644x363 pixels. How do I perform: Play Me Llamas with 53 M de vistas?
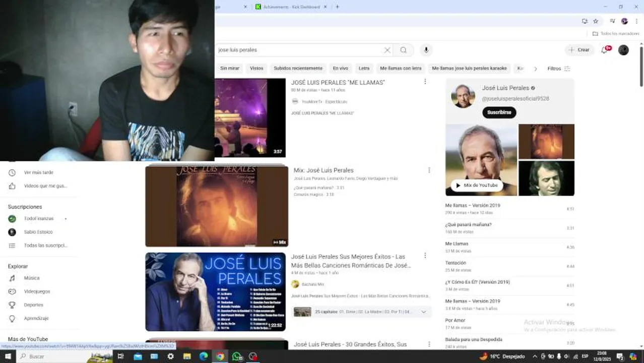pyautogui.click(x=509, y=247)
